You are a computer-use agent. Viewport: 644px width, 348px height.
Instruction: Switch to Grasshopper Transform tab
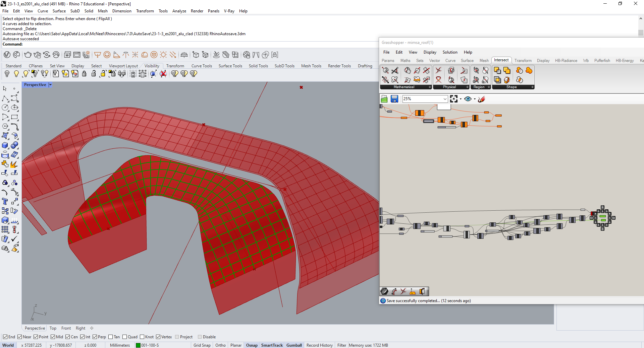click(523, 61)
